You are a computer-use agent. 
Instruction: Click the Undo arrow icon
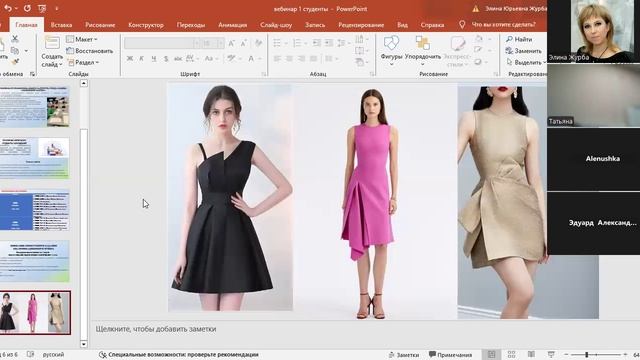coord(7,8)
